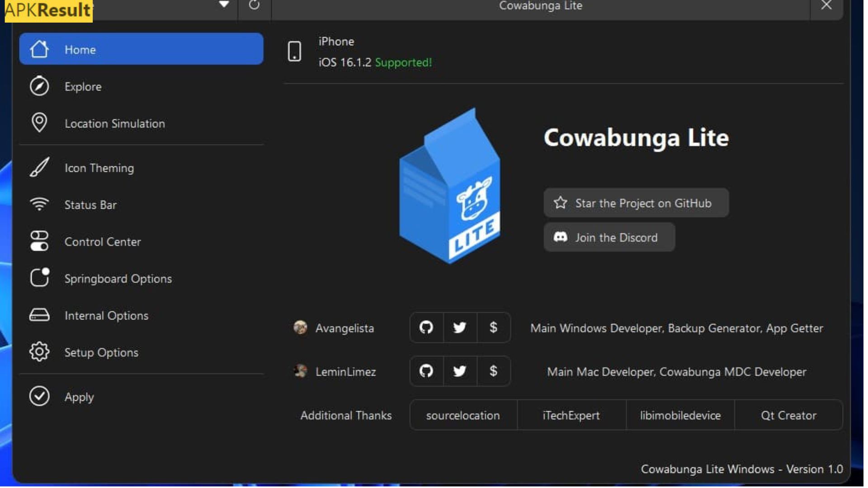
Task: Click the Home house icon
Action: coord(39,49)
